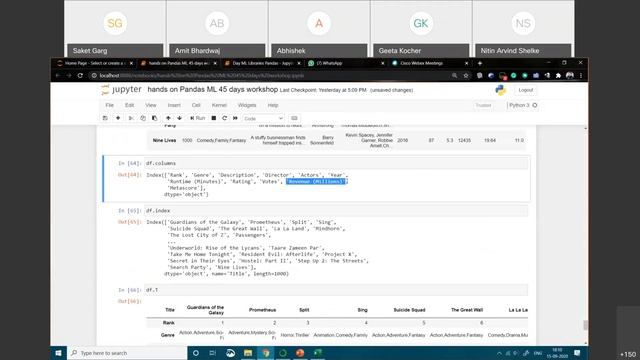640x360 pixels.
Task: Open the Chrome three-dot menu
Action: coord(581,76)
